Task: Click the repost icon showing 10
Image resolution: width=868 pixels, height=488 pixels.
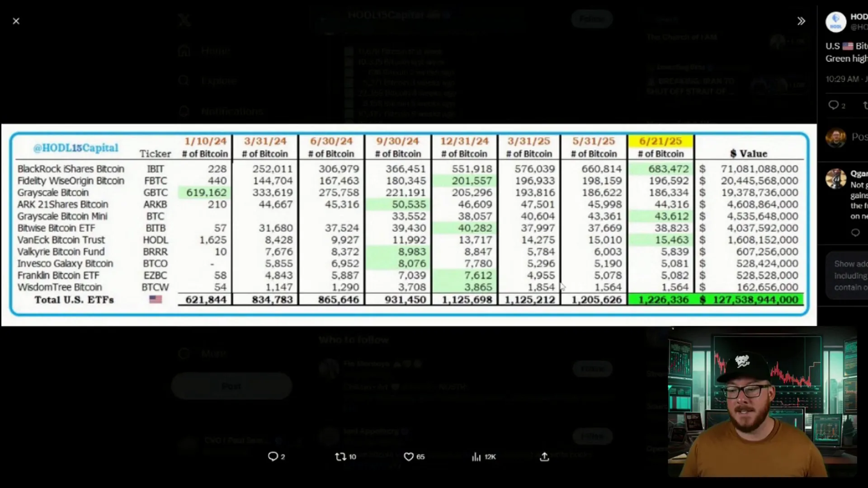Action: (x=345, y=456)
